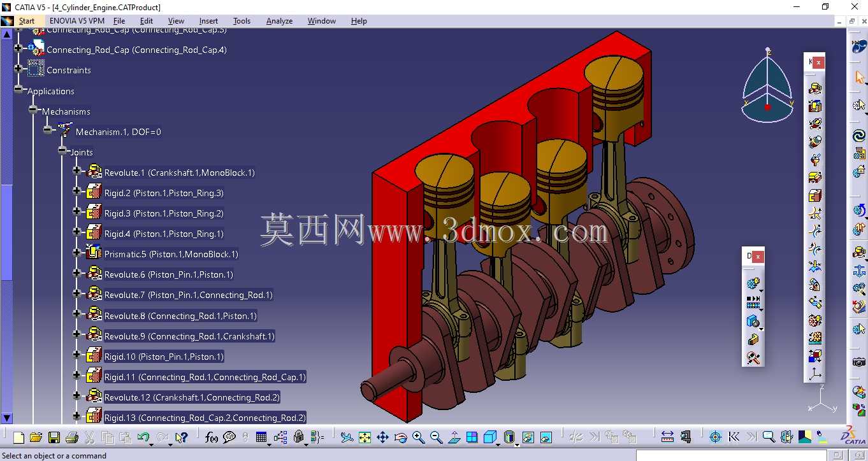Open the Analyze menu
The image size is (868, 461).
click(279, 21)
